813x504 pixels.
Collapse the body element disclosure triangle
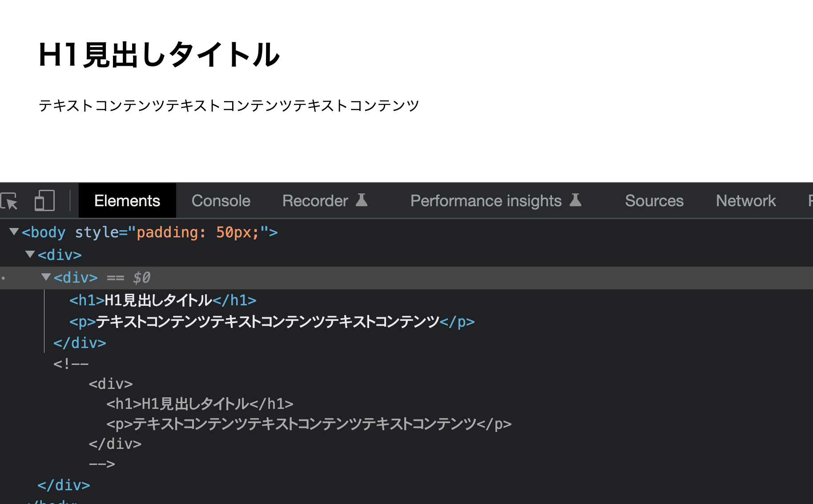tap(14, 232)
